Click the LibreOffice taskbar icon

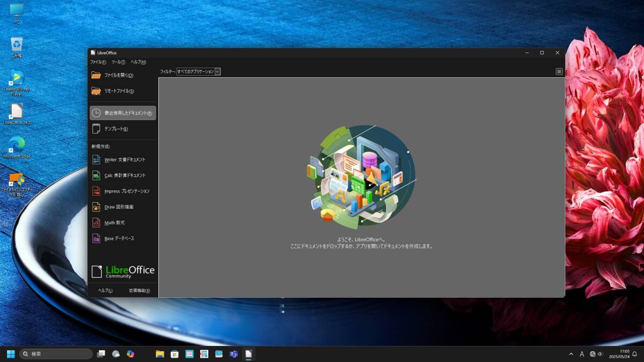pyautogui.click(x=248, y=354)
